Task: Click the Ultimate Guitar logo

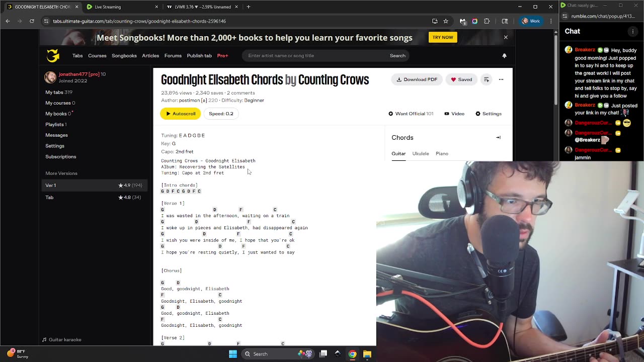Action: pos(53,55)
